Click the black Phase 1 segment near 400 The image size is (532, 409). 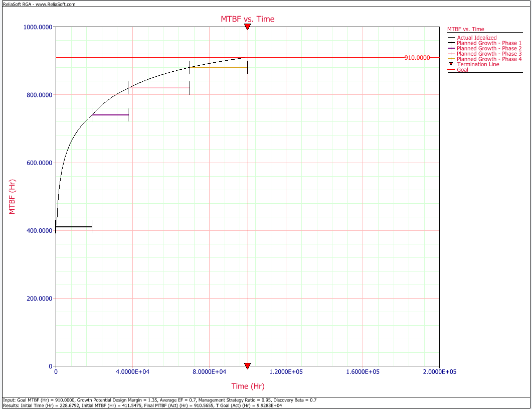(74, 227)
